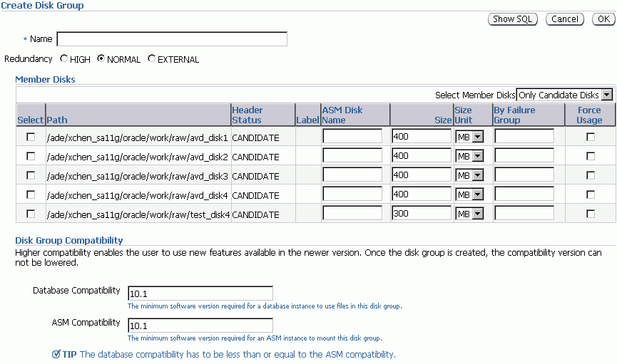This screenshot has width=617, height=364.
Task: Click the test_disk4 path text
Action: (138, 214)
